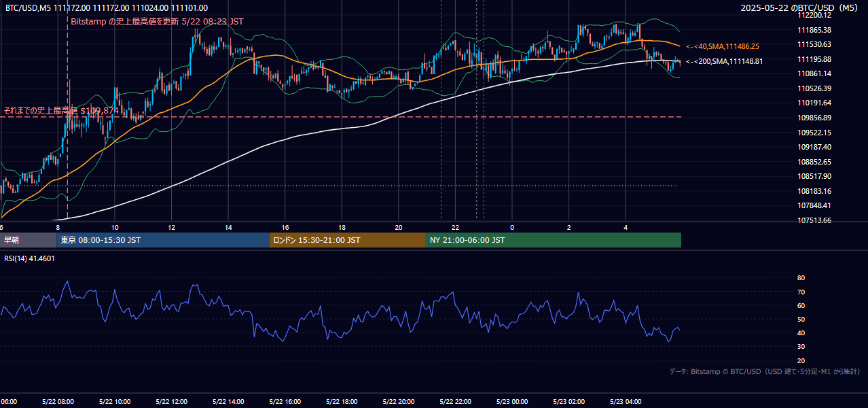Click price axis value 108517.90
This screenshot has height=408, width=868.
tap(815, 176)
